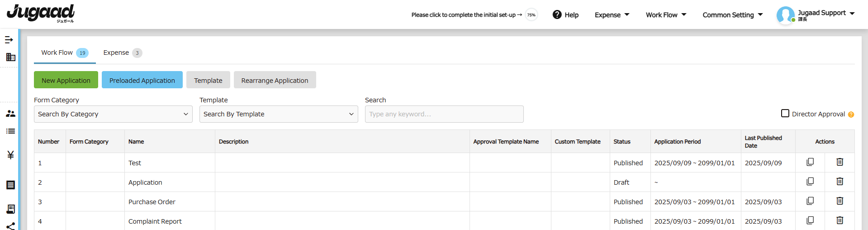Click the Preloaded Application button
868x230 pixels.
[142, 80]
